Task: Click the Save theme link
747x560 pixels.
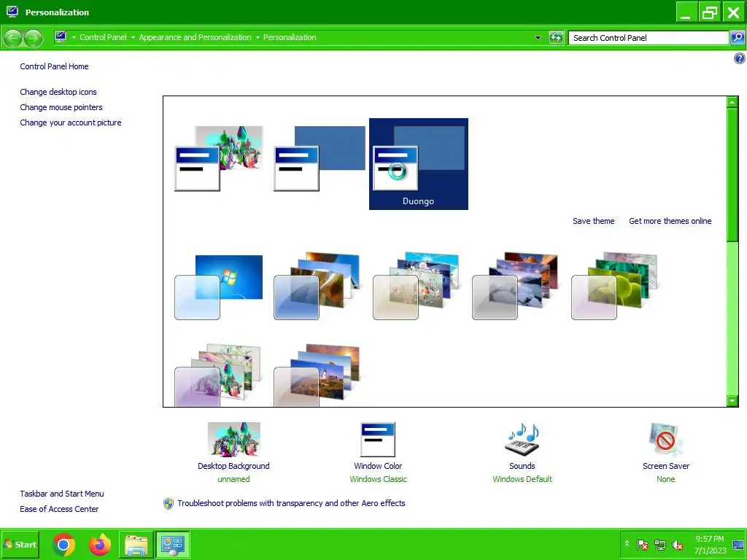Action: [x=593, y=221]
